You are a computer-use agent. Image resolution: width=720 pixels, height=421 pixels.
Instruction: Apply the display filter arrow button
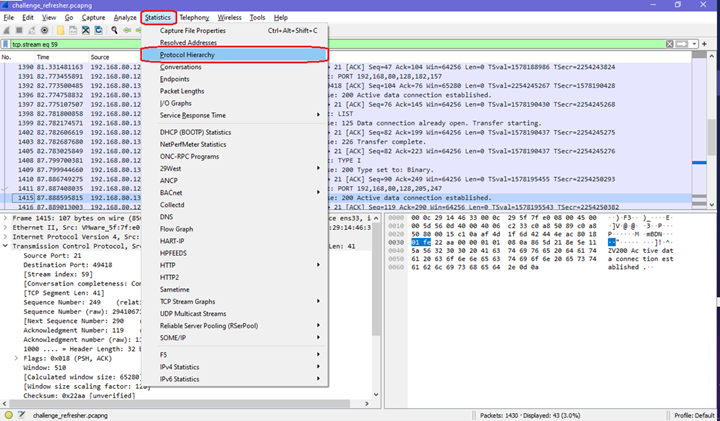[682, 44]
